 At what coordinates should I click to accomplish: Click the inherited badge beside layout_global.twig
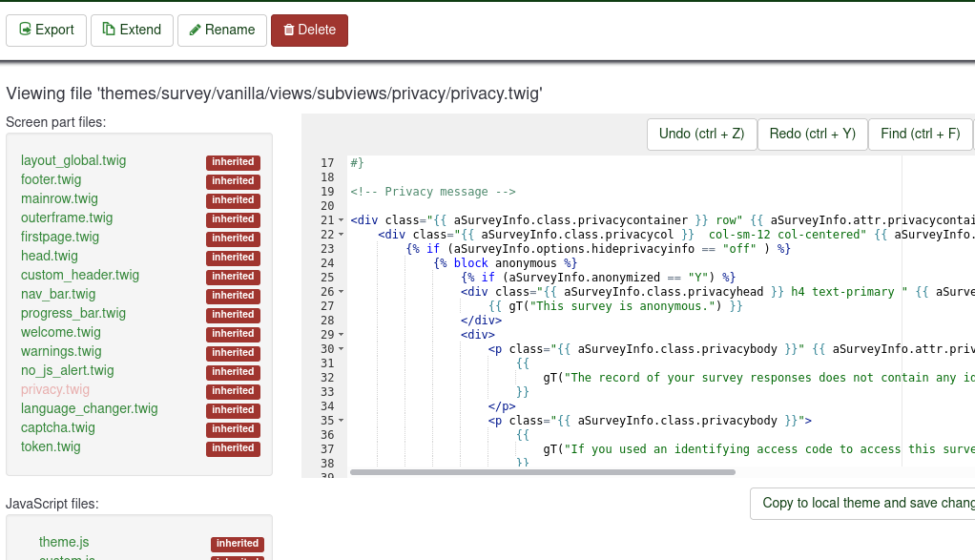[x=233, y=162]
